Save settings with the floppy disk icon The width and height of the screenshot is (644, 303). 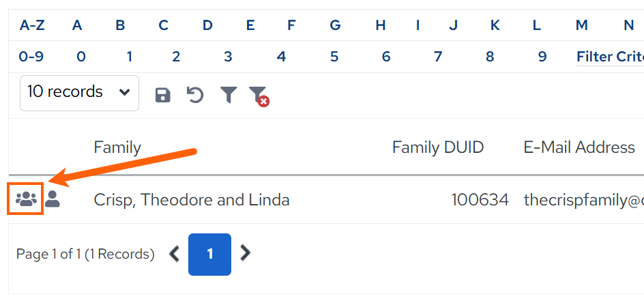(x=162, y=95)
